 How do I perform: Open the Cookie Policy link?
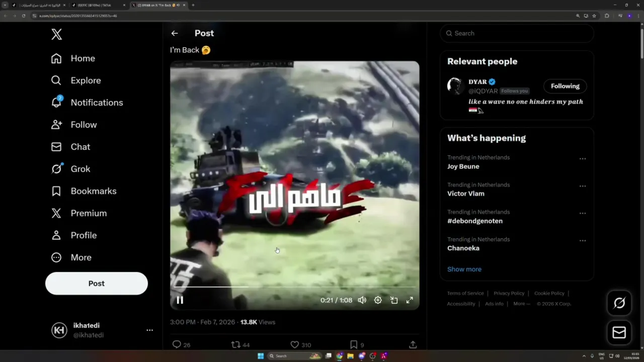[549, 293]
